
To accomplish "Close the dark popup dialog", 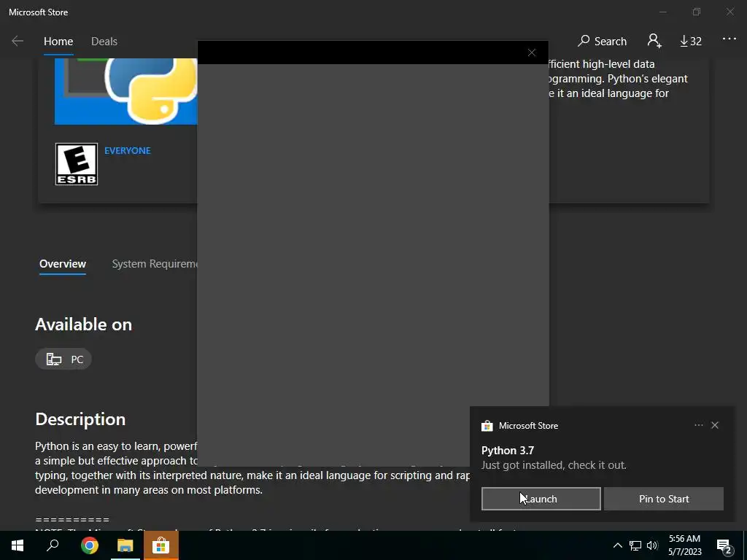I will pos(532,52).
